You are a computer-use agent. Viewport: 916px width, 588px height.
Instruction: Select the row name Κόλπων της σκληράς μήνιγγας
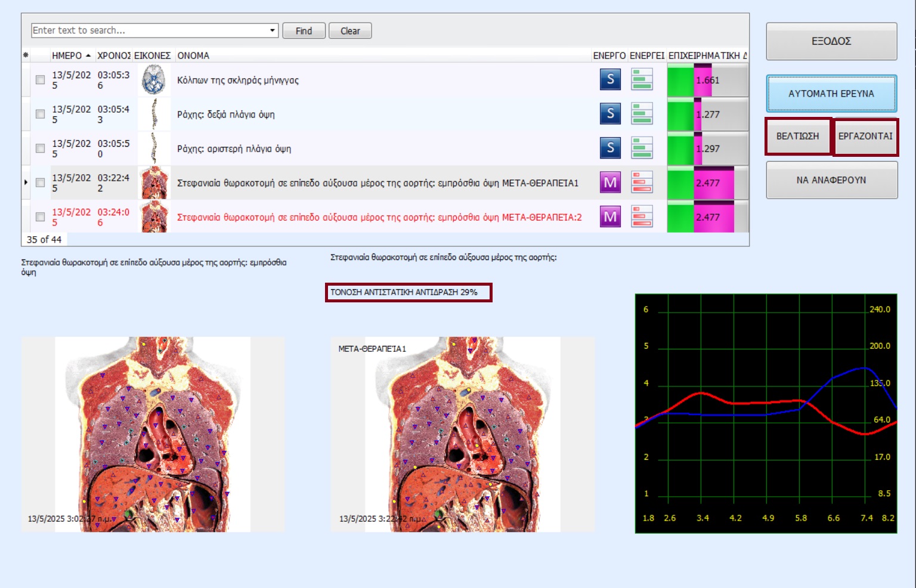pyautogui.click(x=238, y=81)
